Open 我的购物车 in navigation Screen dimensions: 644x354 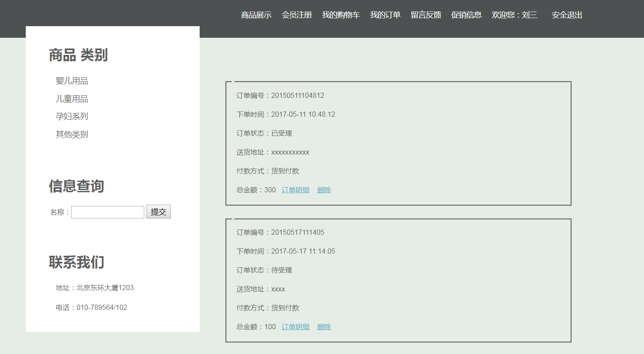point(341,15)
